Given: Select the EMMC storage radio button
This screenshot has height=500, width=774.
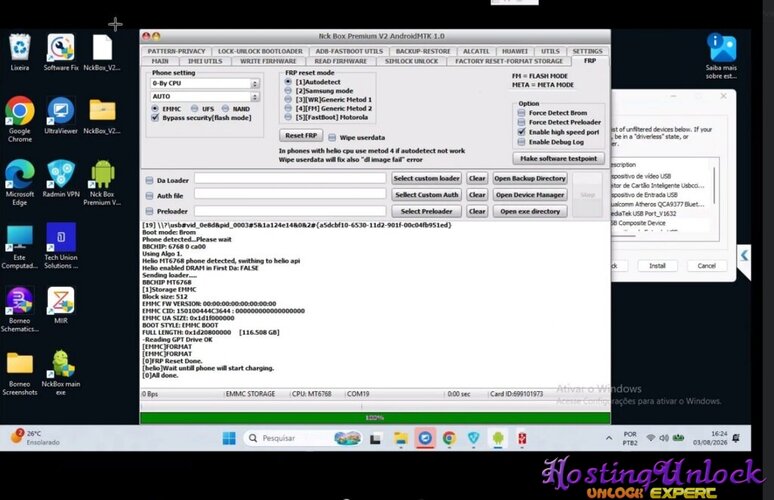Looking at the screenshot, I should click(x=155, y=109).
